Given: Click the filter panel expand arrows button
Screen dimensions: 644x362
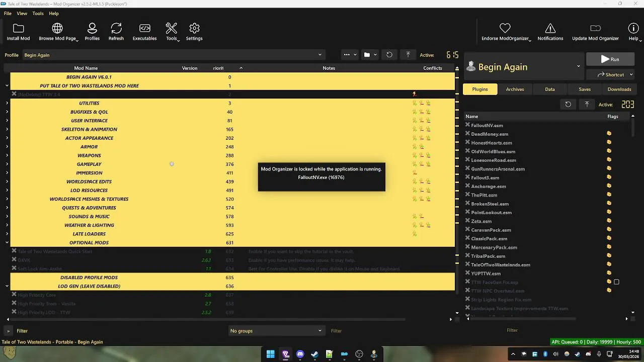Looking at the screenshot, I should 8,331.
